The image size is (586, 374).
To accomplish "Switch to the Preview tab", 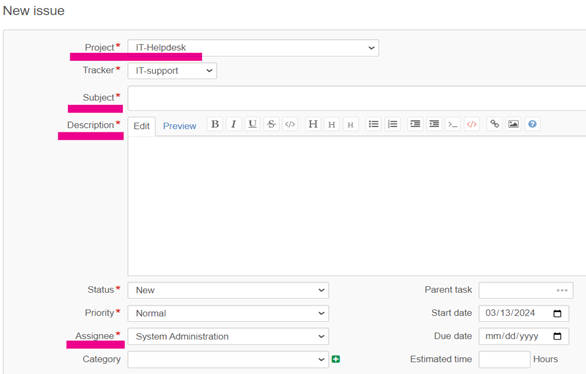I will 179,126.
